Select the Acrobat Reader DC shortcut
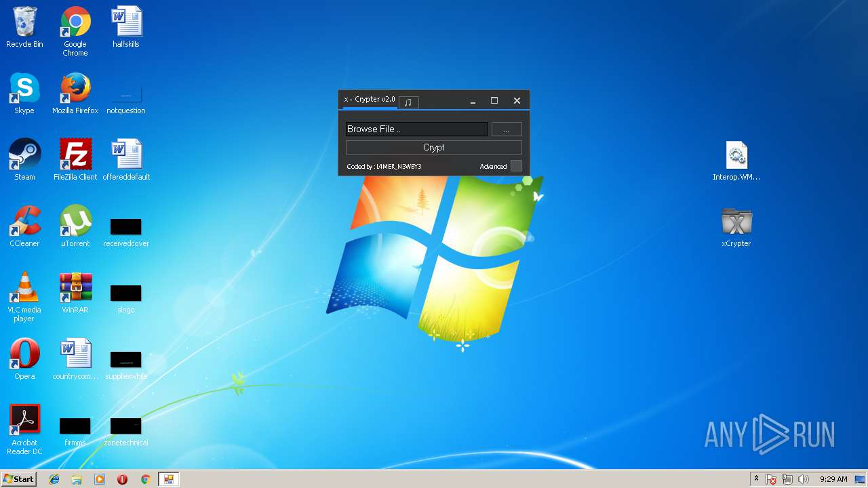 pyautogui.click(x=24, y=430)
